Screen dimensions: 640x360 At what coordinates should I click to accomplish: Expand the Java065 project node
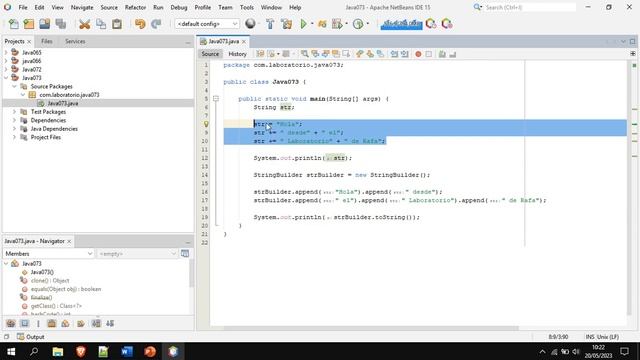6,52
